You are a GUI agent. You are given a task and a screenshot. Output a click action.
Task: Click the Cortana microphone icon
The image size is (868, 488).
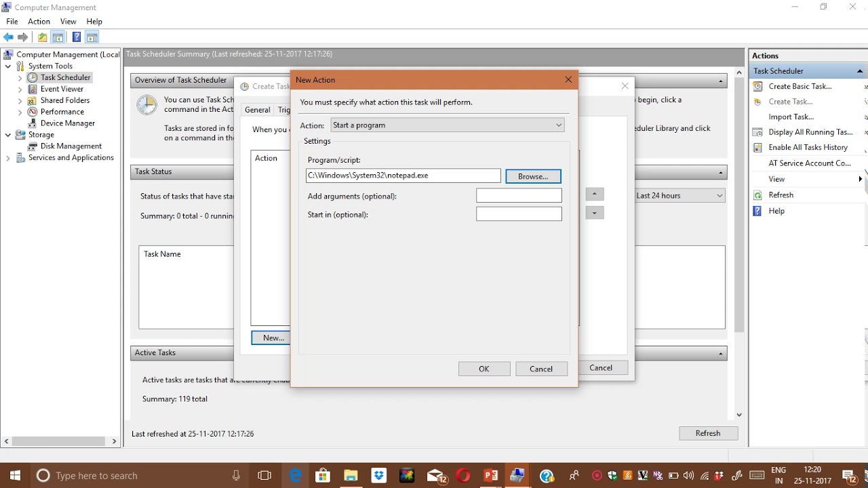point(236,476)
